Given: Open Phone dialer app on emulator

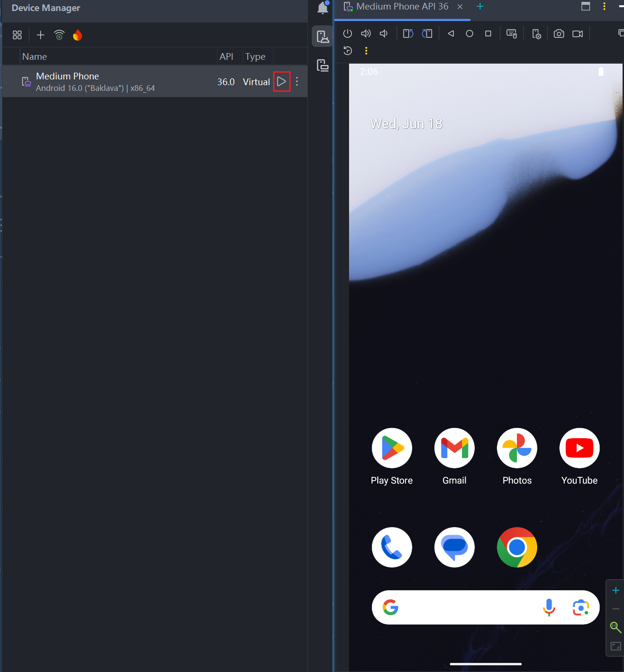Looking at the screenshot, I should [392, 547].
